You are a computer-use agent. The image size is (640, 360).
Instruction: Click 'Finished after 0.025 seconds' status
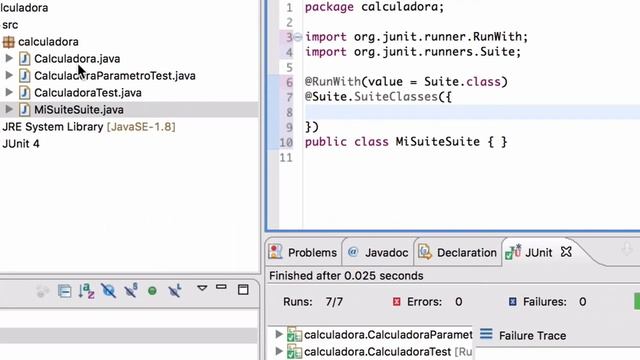[x=346, y=276]
